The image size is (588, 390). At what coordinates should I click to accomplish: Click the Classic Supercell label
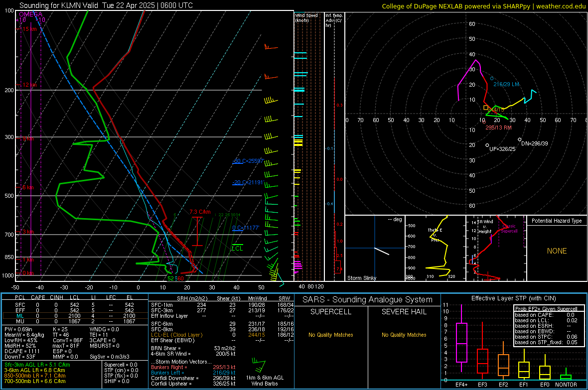[509, 229]
